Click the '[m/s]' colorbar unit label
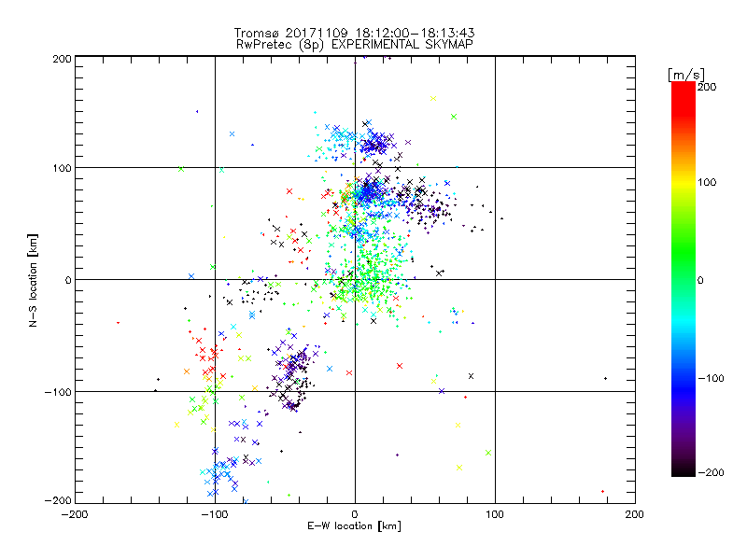747x560 pixels. point(686,75)
